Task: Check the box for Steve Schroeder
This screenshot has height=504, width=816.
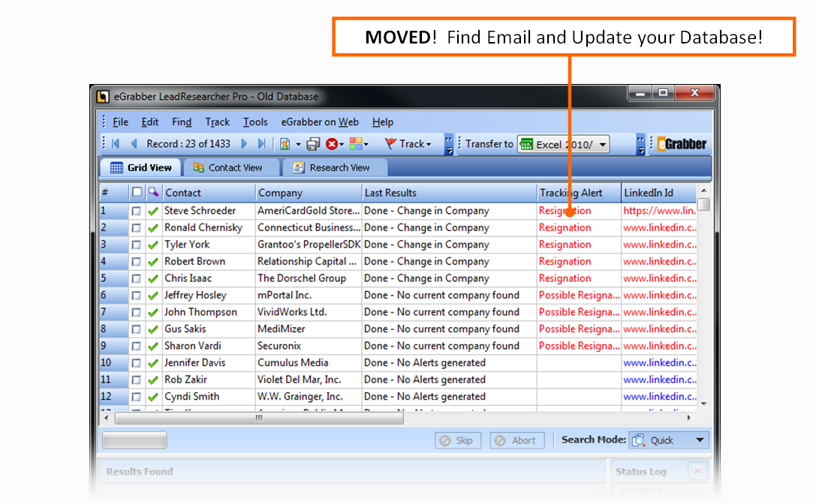Action: click(x=136, y=211)
